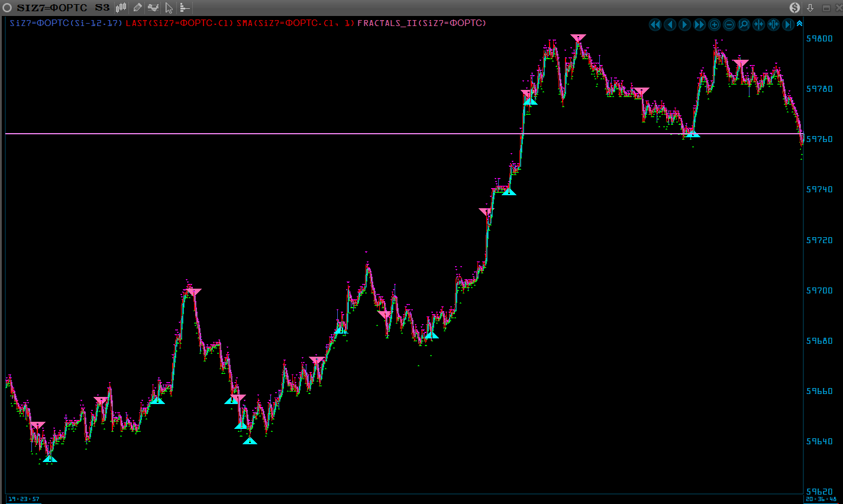Collapse the navigation bar with double chevron
The width and height of the screenshot is (843, 504).
click(799, 24)
